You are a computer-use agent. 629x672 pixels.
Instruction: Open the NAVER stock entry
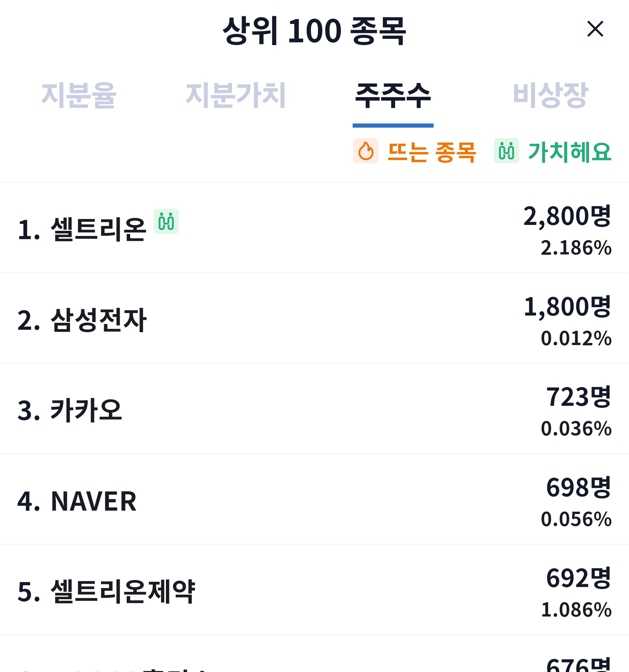314,500
